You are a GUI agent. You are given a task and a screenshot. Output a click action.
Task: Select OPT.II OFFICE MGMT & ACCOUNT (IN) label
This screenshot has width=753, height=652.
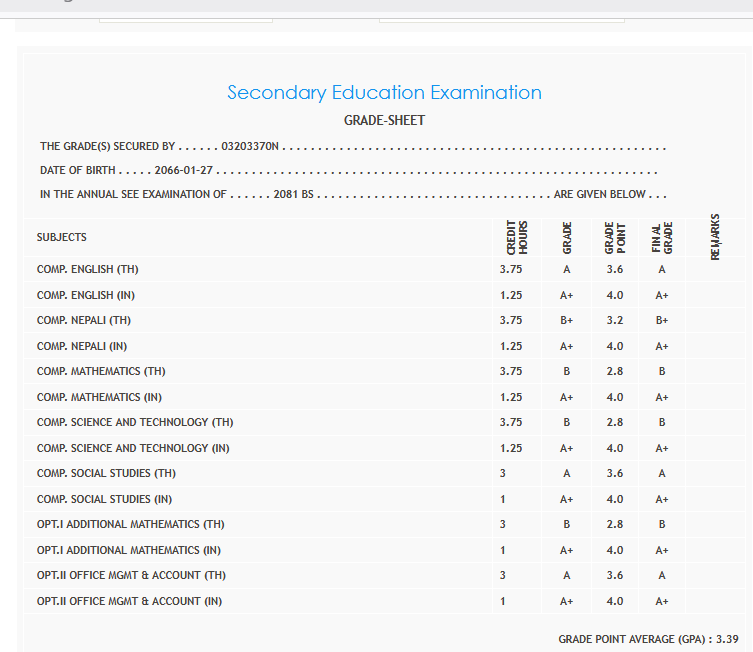[x=129, y=601]
